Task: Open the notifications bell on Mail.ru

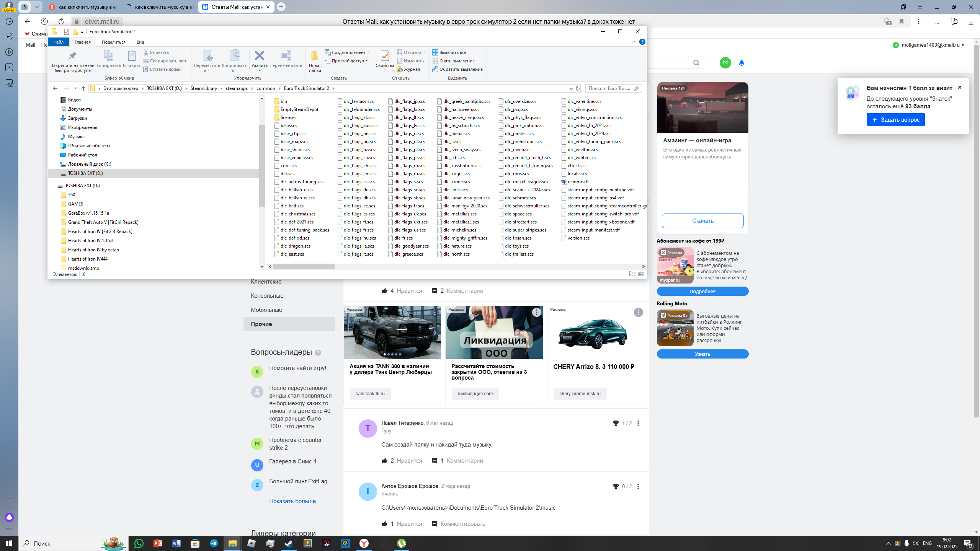Action: click(x=742, y=63)
